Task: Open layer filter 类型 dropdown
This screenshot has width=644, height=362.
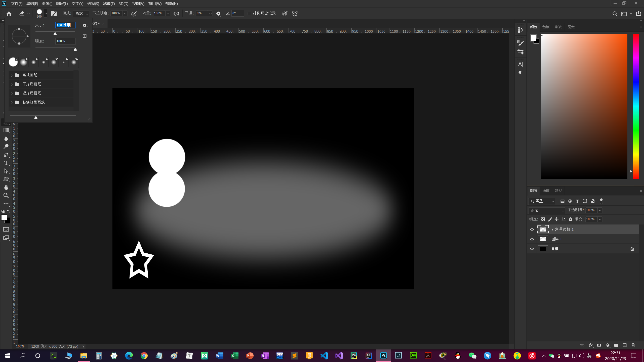Action: (542, 201)
